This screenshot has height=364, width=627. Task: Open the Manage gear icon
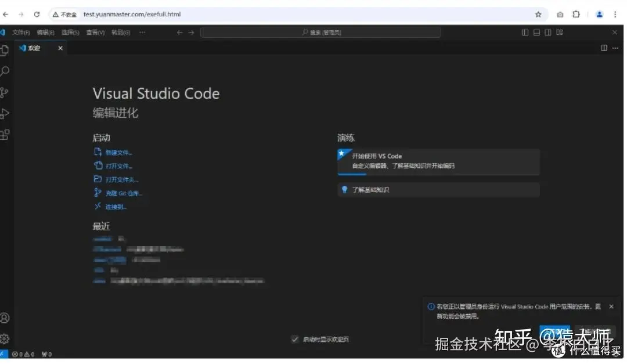point(5,339)
